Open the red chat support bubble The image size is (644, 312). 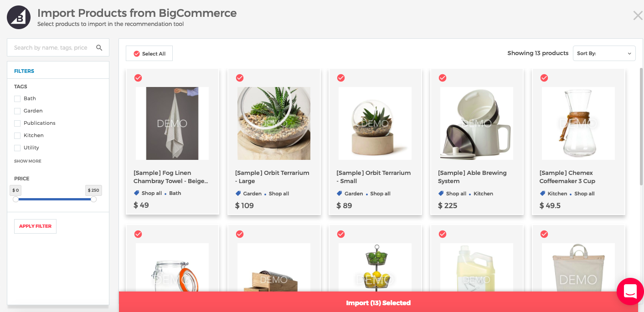pos(630,291)
